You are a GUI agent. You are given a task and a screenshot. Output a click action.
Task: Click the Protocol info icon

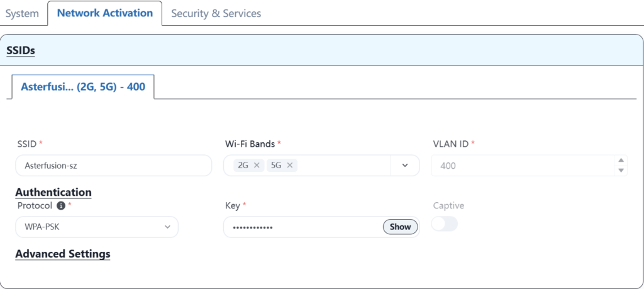(61, 206)
